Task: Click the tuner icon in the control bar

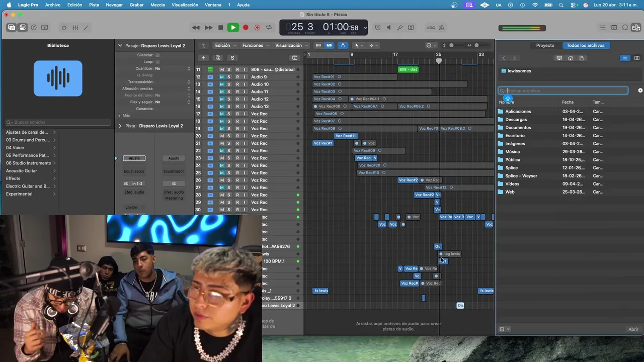Action: (400, 28)
